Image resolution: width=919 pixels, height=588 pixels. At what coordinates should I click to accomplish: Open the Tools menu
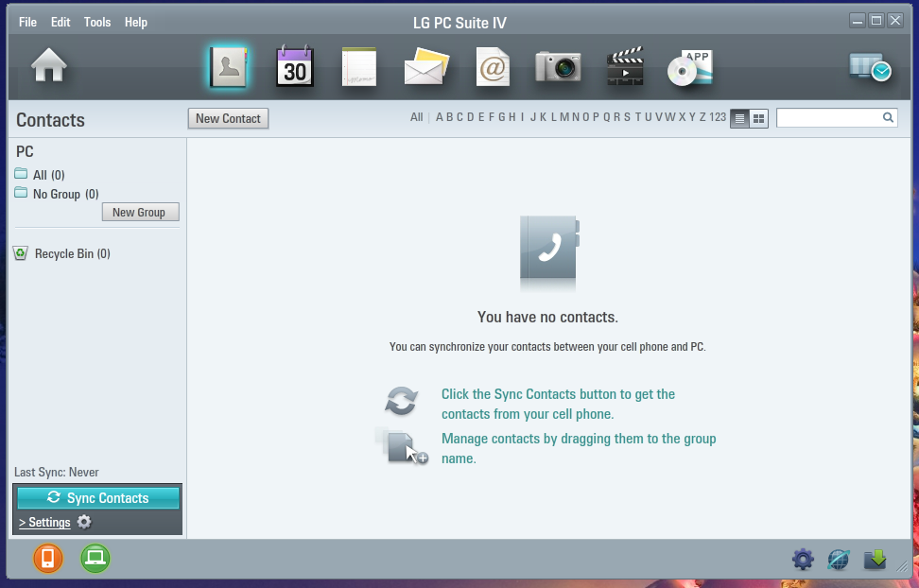pos(97,23)
